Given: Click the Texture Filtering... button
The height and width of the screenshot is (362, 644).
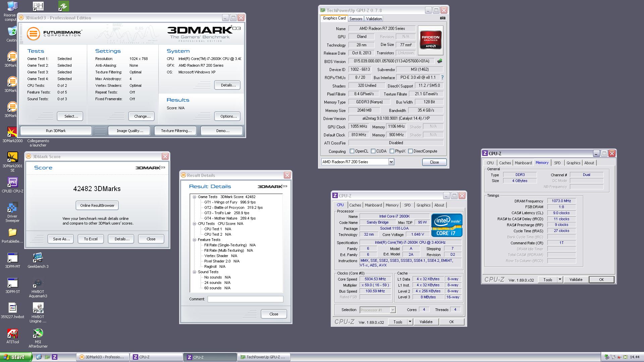Looking at the screenshot, I should point(176,131).
